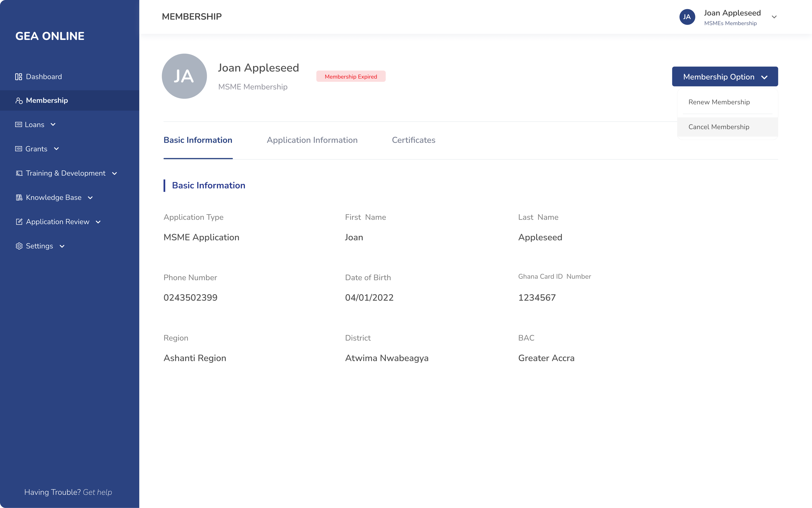Screen dimensions: 812x508
Task: Open the user account dropdown arrow
Action: tap(774, 17)
